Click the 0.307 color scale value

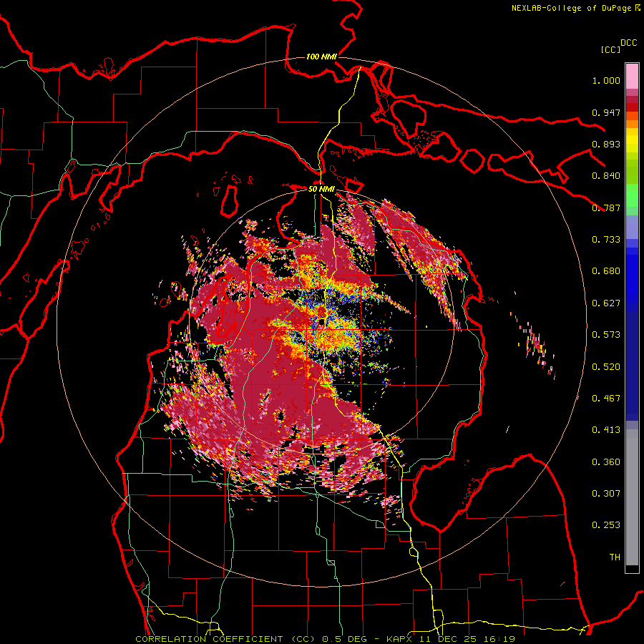pyautogui.click(x=606, y=494)
